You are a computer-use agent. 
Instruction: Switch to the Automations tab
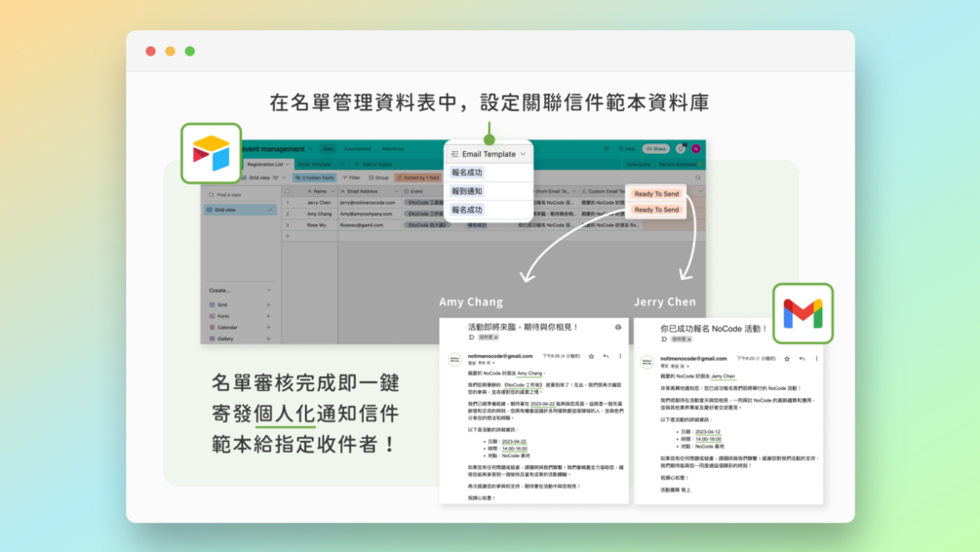(358, 149)
